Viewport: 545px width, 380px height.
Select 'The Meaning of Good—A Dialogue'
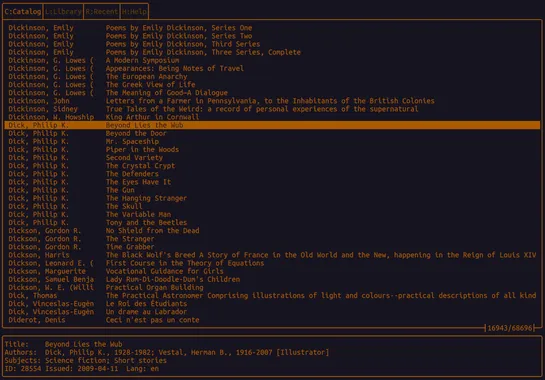click(x=272, y=93)
